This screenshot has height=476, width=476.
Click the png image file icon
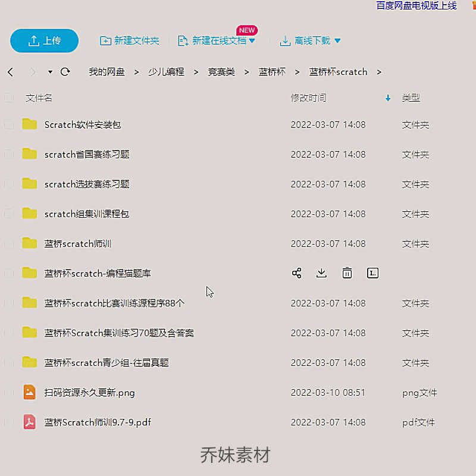click(x=29, y=392)
